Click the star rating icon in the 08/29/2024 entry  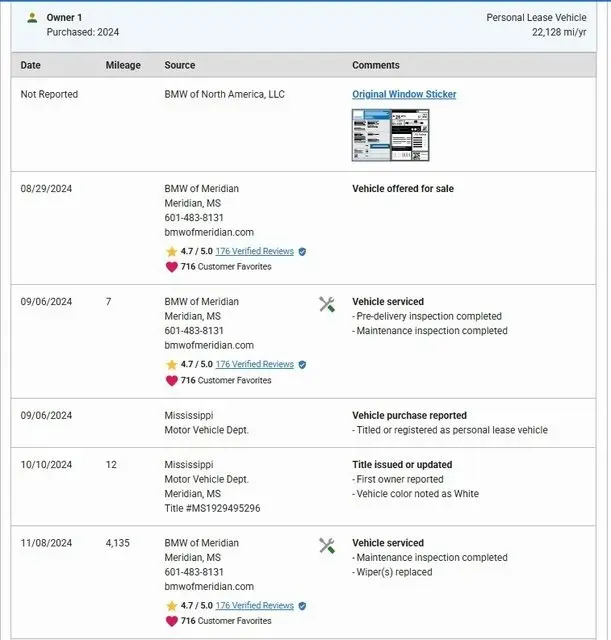(x=171, y=251)
